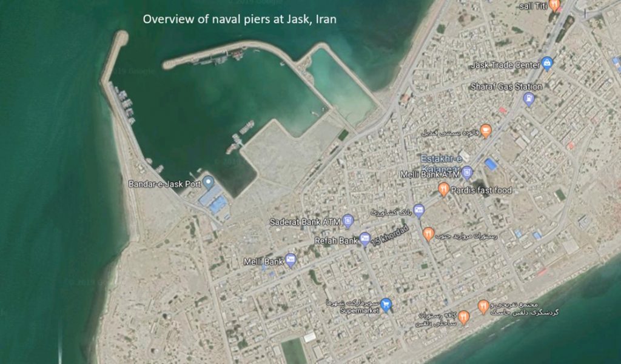
Task: Click the Melli Bank ATM marker icon
Action: pyautogui.click(x=468, y=173)
